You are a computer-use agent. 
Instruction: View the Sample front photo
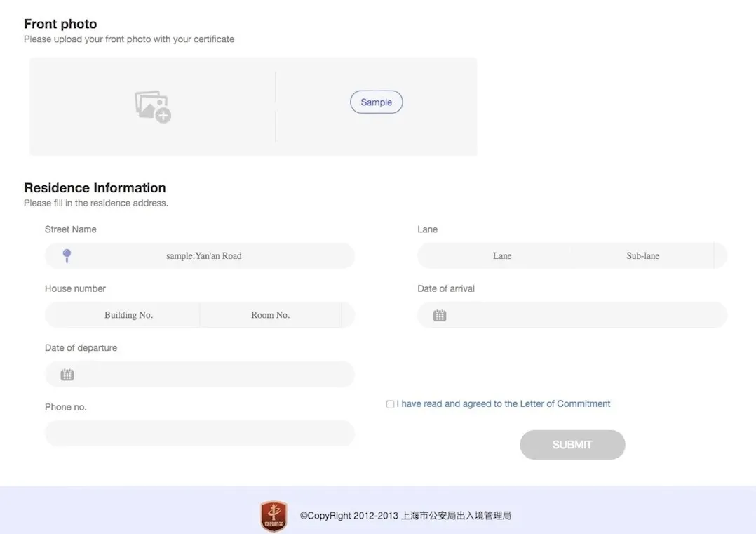coord(376,102)
